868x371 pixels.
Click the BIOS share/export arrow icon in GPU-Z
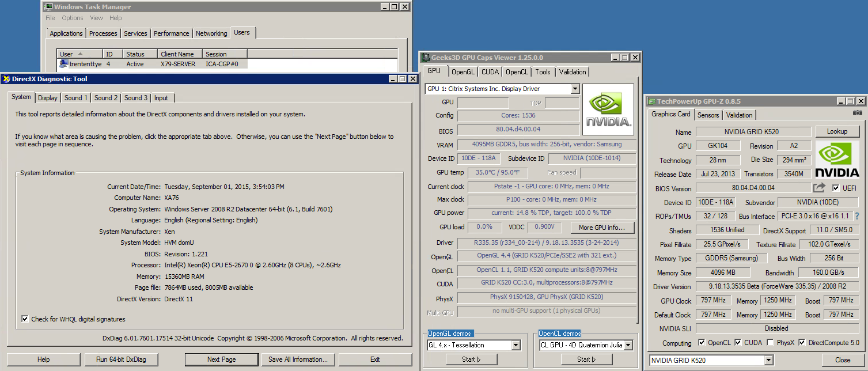(x=819, y=188)
